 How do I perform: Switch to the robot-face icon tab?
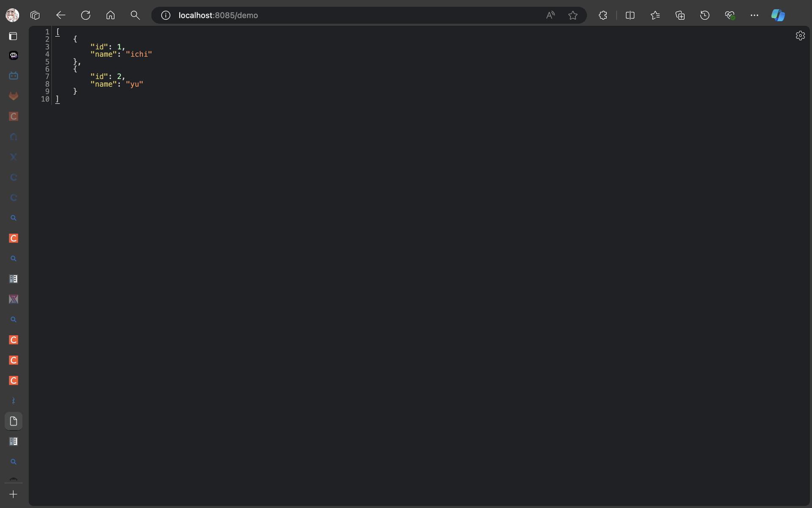click(x=14, y=55)
